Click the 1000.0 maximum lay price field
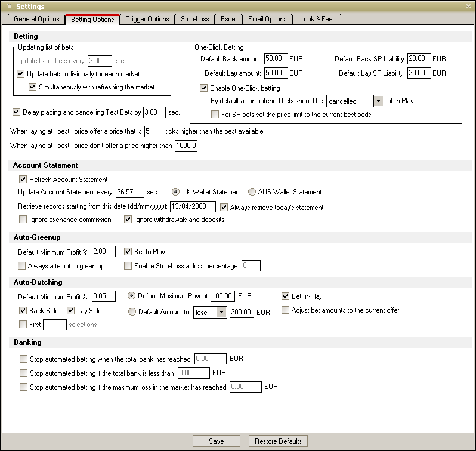The image size is (476, 451). coord(186,146)
